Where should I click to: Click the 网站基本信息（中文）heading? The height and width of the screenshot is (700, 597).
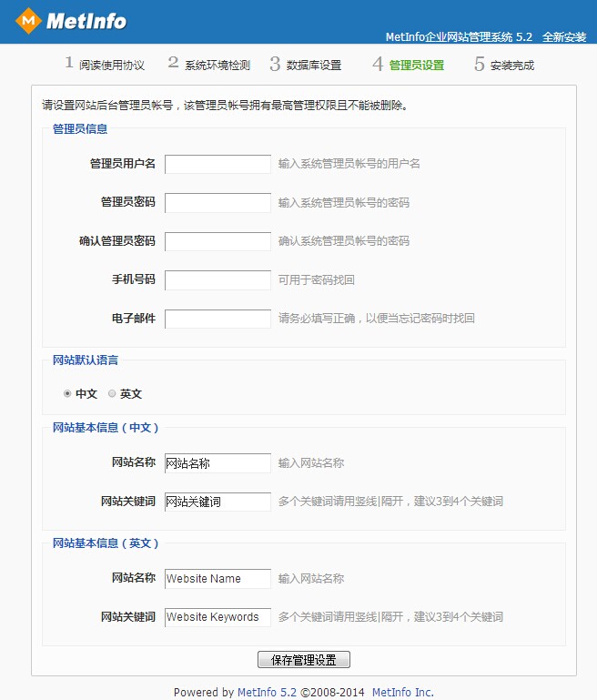click(106, 428)
